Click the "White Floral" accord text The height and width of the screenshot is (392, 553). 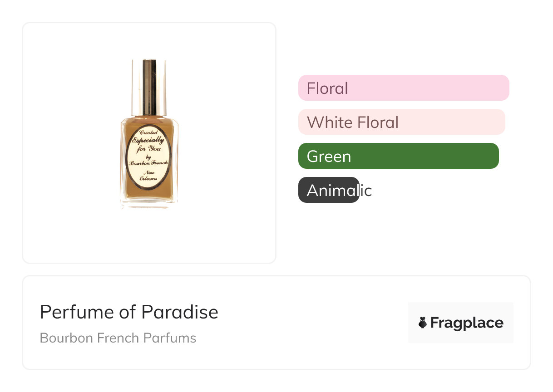point(353,122)
